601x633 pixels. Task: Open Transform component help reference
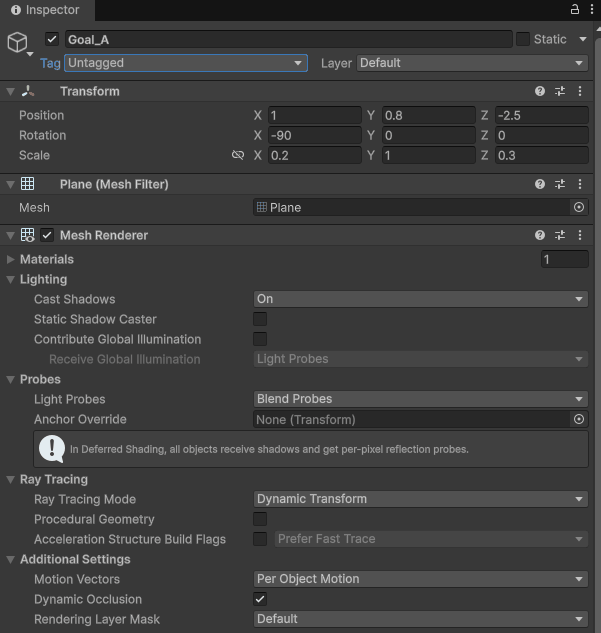(x=540, y=91)
